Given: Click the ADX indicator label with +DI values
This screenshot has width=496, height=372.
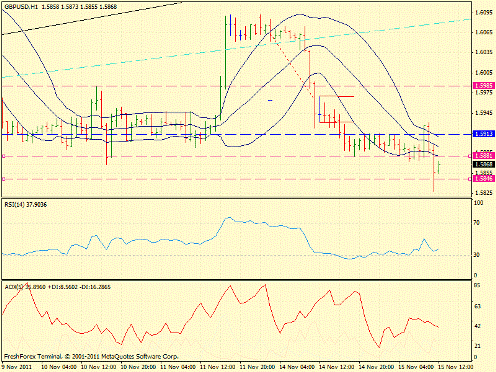Looking at the screenshot, I should [x=57, y=287].
